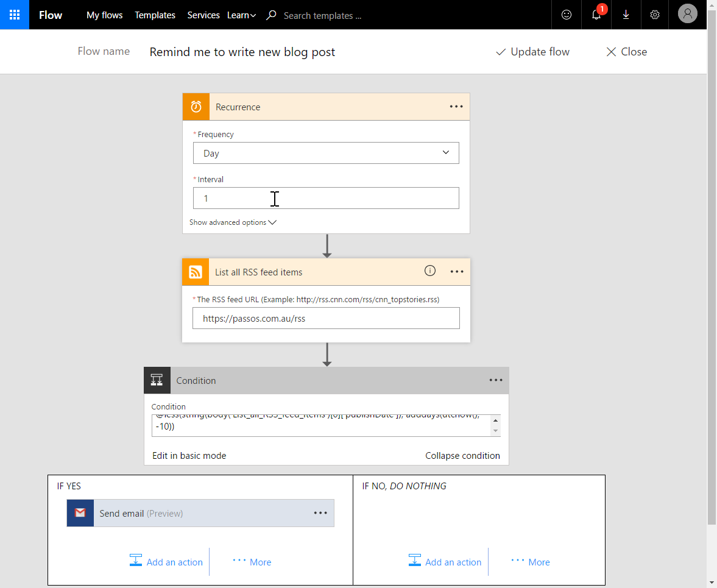Click the Recurrence clock icon

[196, 107]
